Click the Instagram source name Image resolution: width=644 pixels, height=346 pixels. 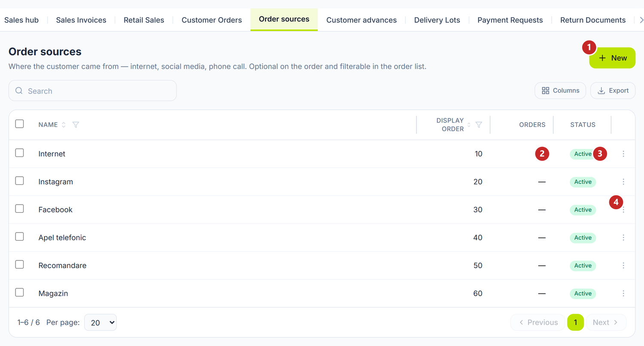56,182
